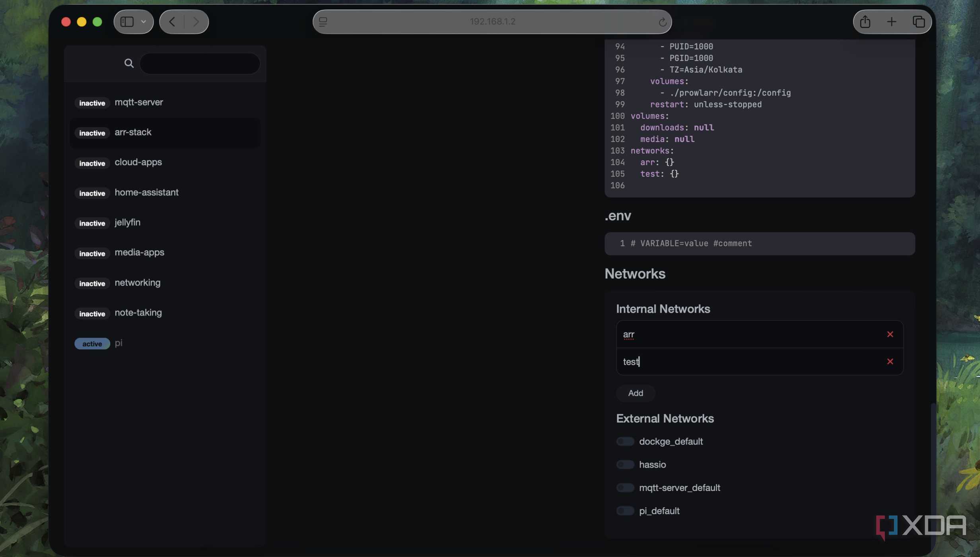The width and height of the screenshot is (980, 557).
Task: Click compose line 'test: {}'
Action: coord(659,174)
